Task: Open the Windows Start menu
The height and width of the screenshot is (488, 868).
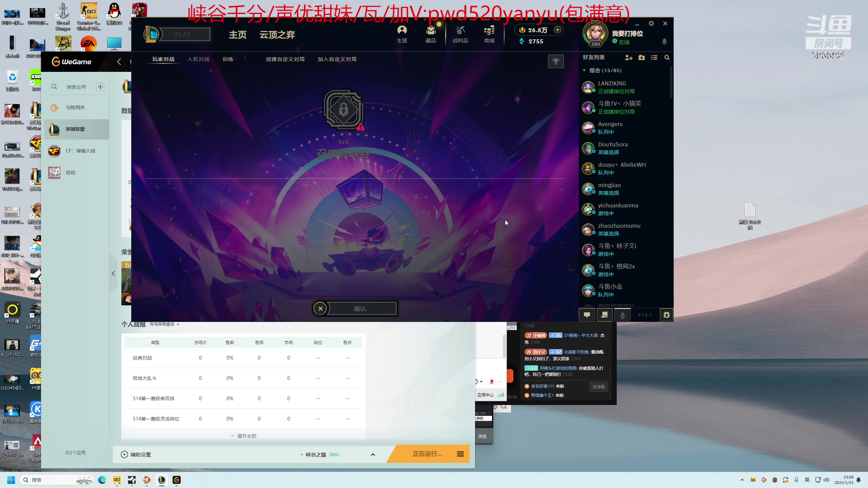Action: [11, 480]
